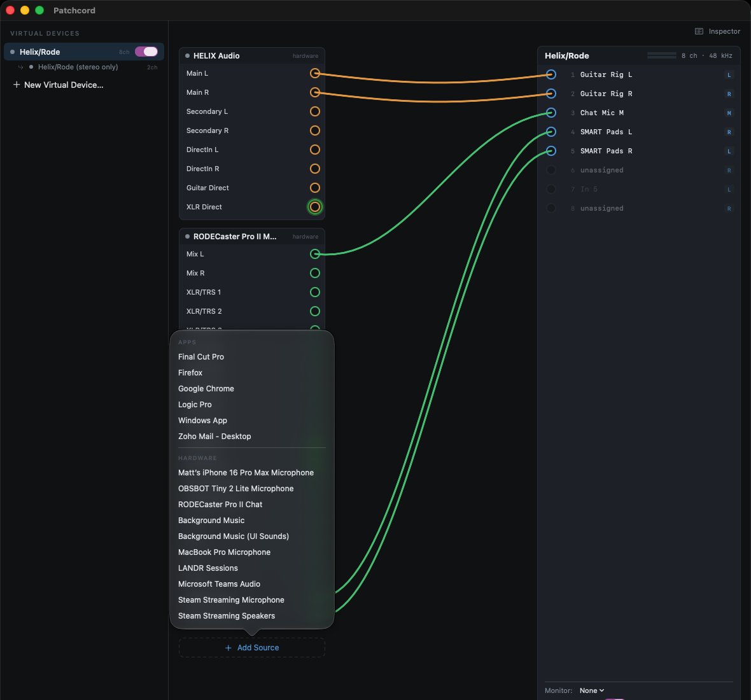Click the Helix/Rode level meter bar
Image resolution: width=751 pixels, height=700 pixels.
tap(661, 55)
